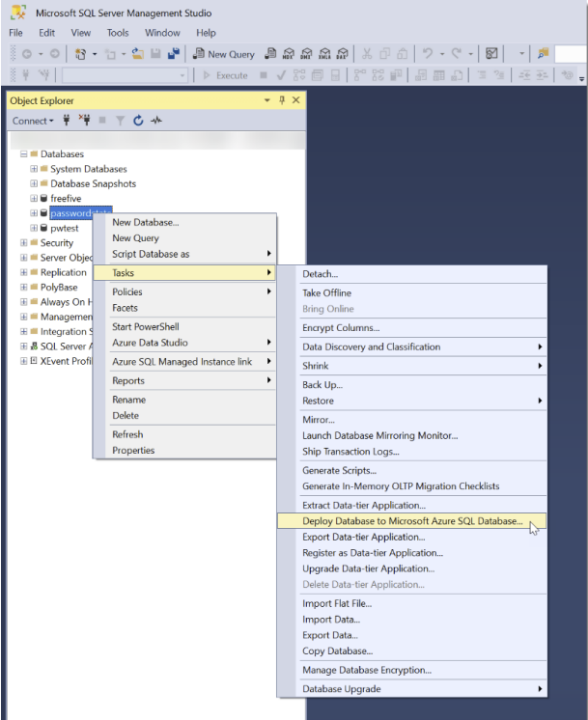Open the Help menu
This screenshot has height=720, width=588.
tap(206, 33)
